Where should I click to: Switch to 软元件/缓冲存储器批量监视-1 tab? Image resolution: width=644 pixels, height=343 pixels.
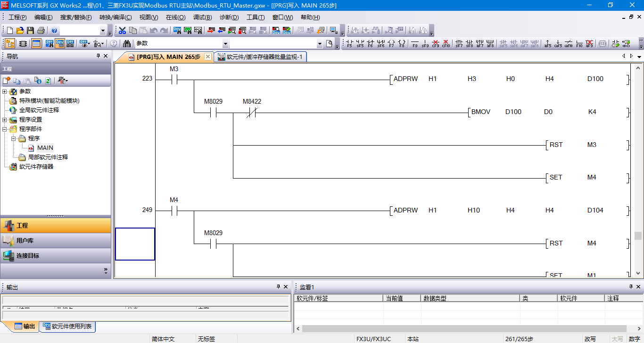(262, 57)
